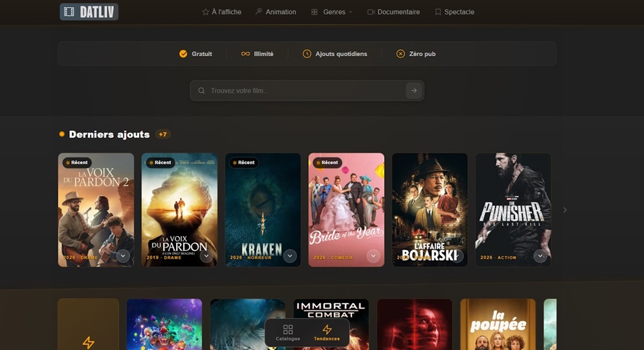Click the Récent badge on Bride of the Year
Image resolution: width=644 pixels, height=350 pixels.
pyautogui.click(x=327, y=163)
